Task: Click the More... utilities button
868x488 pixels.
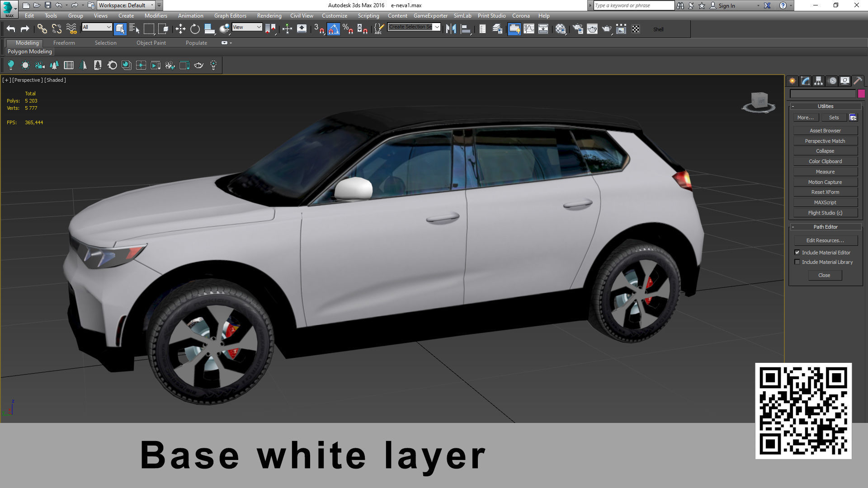Action: [x=806, y=117]
